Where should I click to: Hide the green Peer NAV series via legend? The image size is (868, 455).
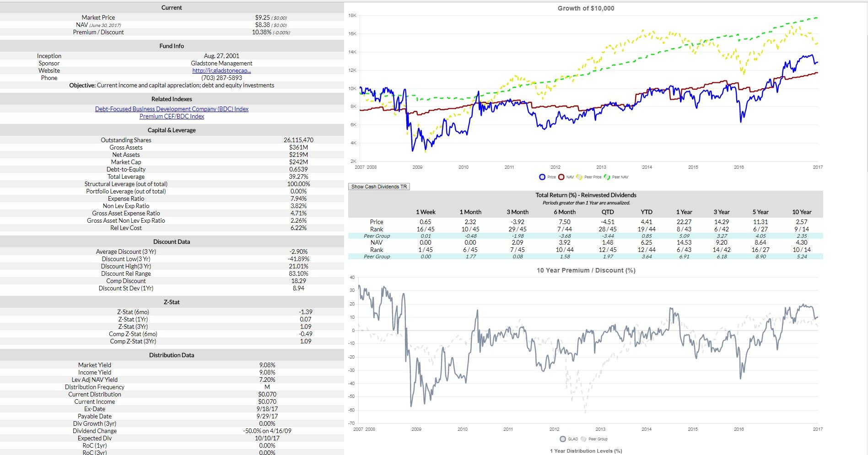tap(607, 177)
